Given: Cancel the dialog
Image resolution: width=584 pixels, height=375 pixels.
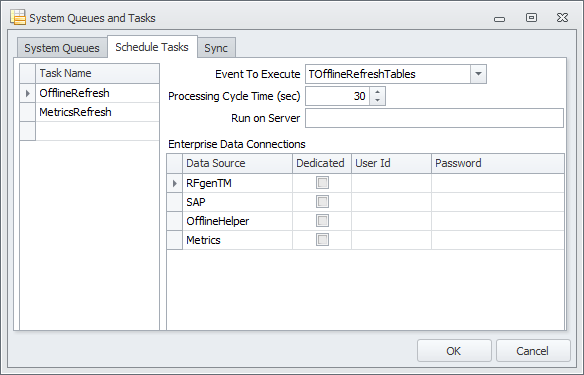Looking at the screenshot, I should point(533,351).
